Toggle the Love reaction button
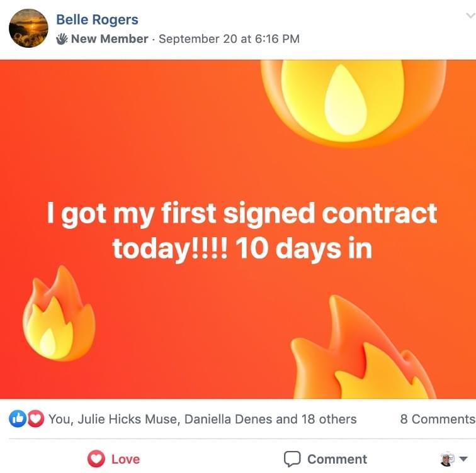476x473 pixels. [113, 459]
